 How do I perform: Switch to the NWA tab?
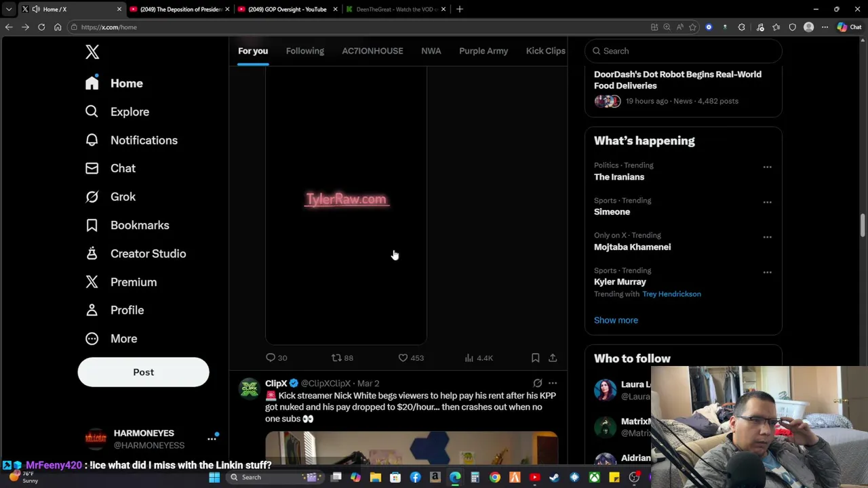(431, 51)
